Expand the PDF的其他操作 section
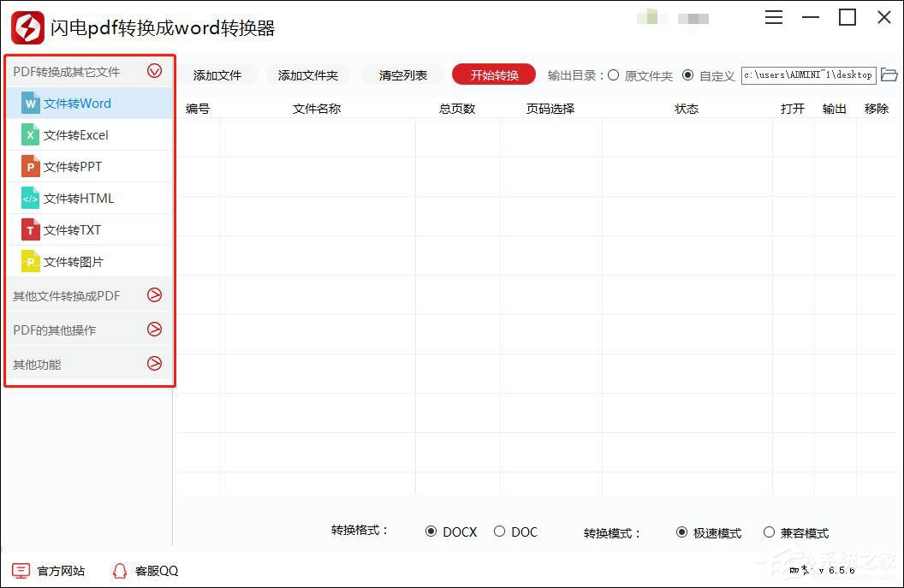 coord(155,330)
